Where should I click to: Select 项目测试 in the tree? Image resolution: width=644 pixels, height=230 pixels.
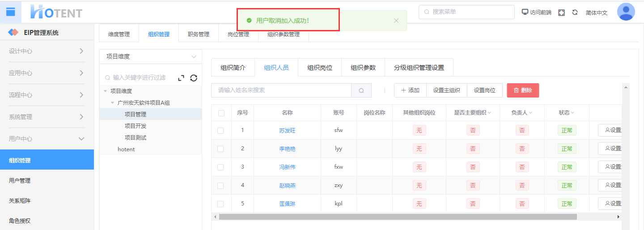pyautogui.click(x=136, y=137)
